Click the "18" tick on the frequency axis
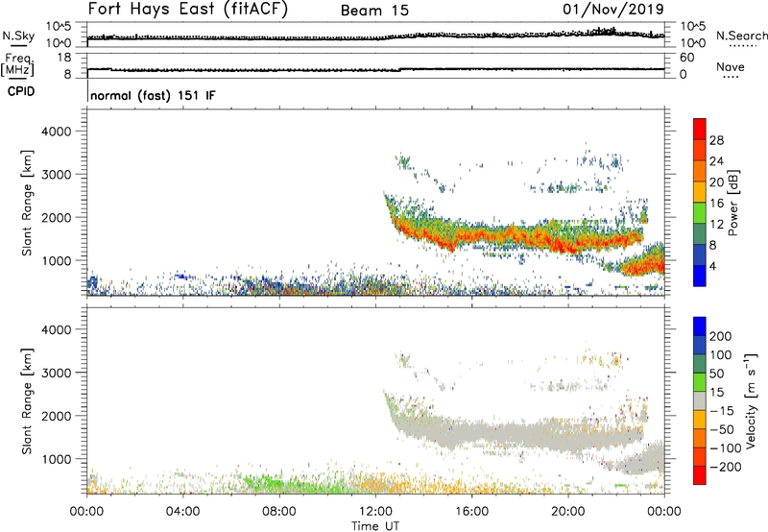The width and height of the screenshot is (768, 532). coord(65,58)
